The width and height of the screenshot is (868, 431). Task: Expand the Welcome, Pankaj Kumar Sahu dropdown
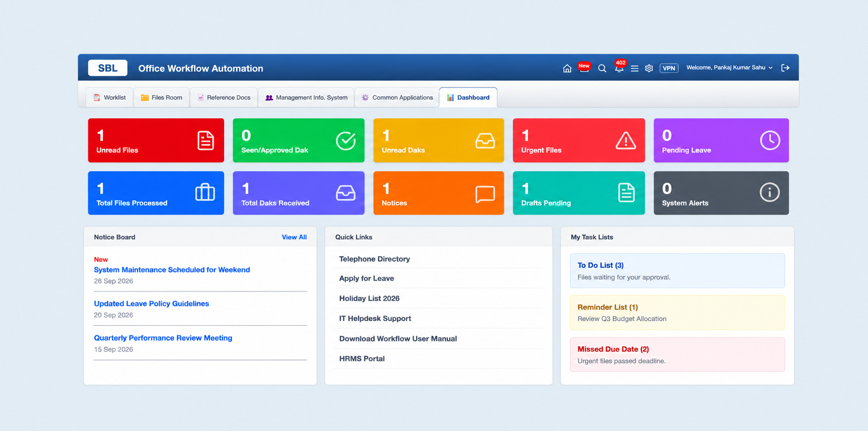click(730, 68)
